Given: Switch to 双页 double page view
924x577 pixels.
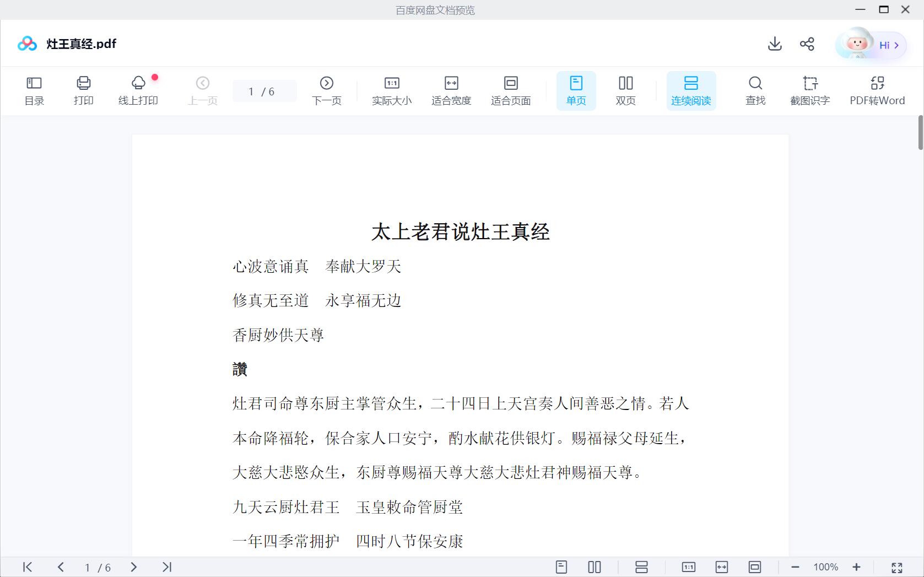Looking at the screenshot, I should click(x=625, y=91).
